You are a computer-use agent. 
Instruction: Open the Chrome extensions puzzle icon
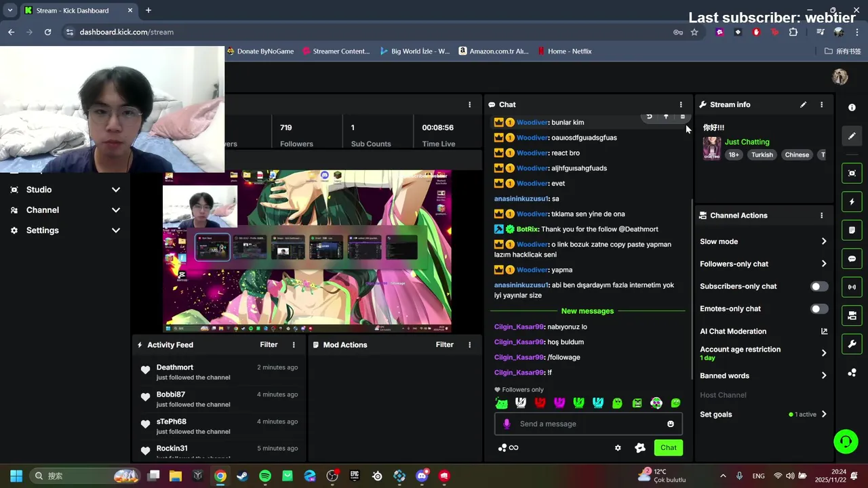click(x=793, y=32)
